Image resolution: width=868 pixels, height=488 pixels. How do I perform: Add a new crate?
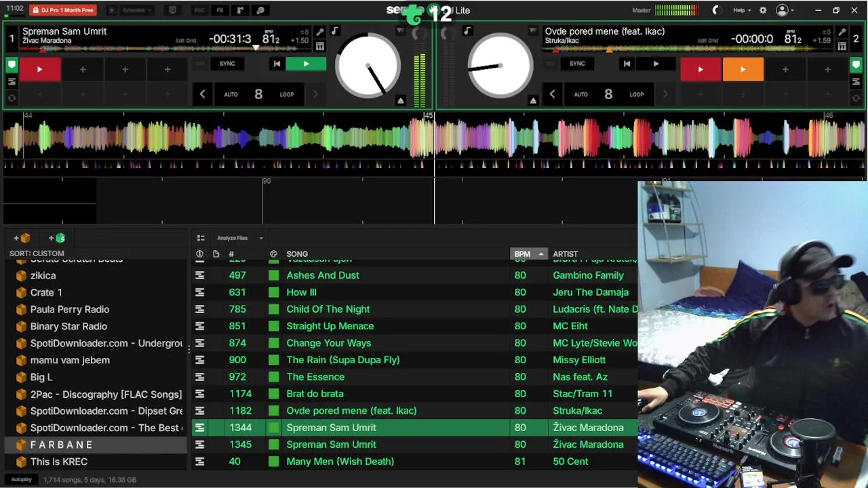(x=22, y=238)
